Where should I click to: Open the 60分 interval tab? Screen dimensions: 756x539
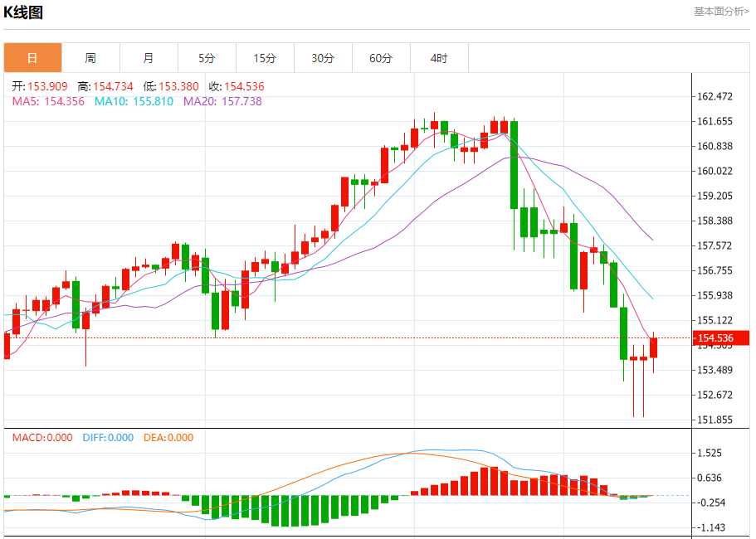382,58
